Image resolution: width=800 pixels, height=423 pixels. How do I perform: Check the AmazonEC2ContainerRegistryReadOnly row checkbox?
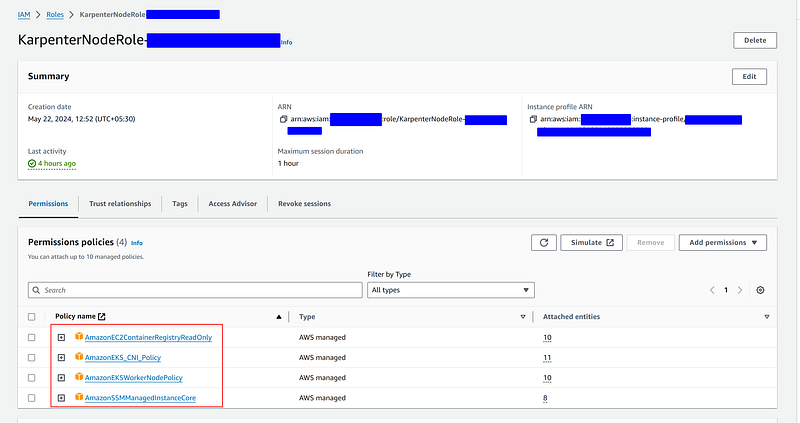click(32, 338)
